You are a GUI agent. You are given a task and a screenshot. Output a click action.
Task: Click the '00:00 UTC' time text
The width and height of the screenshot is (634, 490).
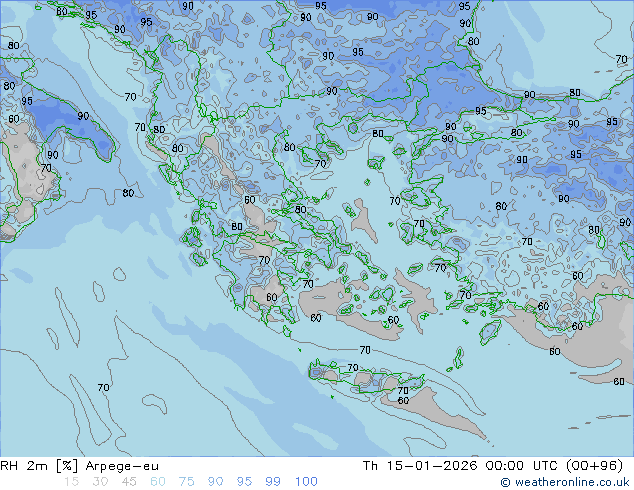(x=522, y=466)
